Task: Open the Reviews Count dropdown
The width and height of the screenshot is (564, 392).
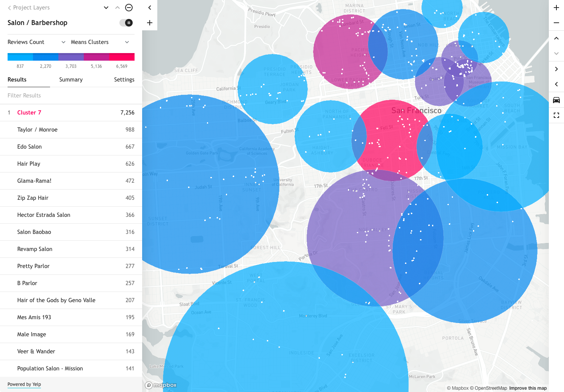Action: 36,42
